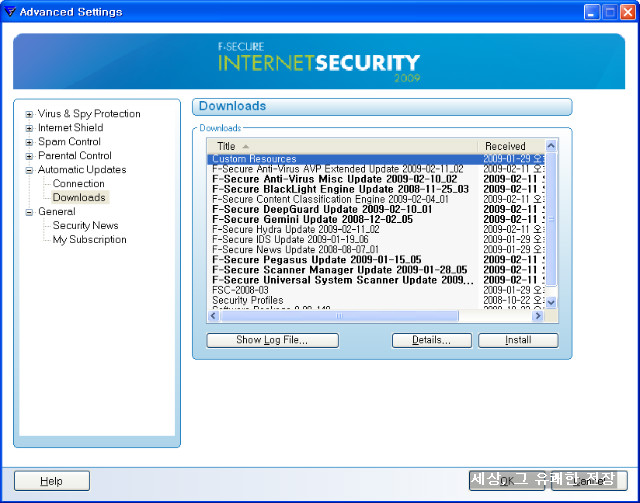The image size is (640, 503).
Task: Select F-Secure IDS Update row
Action: (x=376, y=240)
